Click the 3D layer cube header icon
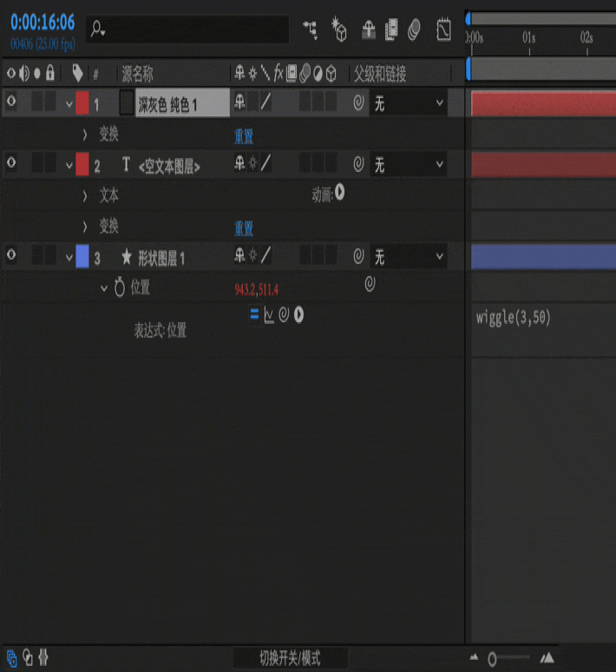This screenshot has width=616, height=672. 331,74
